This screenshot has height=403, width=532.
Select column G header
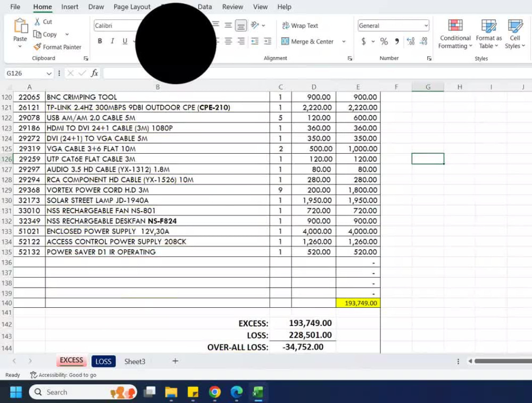coord(428,87)
